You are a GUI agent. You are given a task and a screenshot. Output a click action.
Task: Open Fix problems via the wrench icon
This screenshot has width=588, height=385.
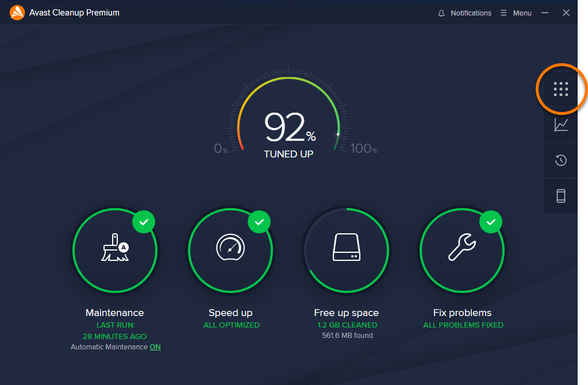click(x=462, y=247)
